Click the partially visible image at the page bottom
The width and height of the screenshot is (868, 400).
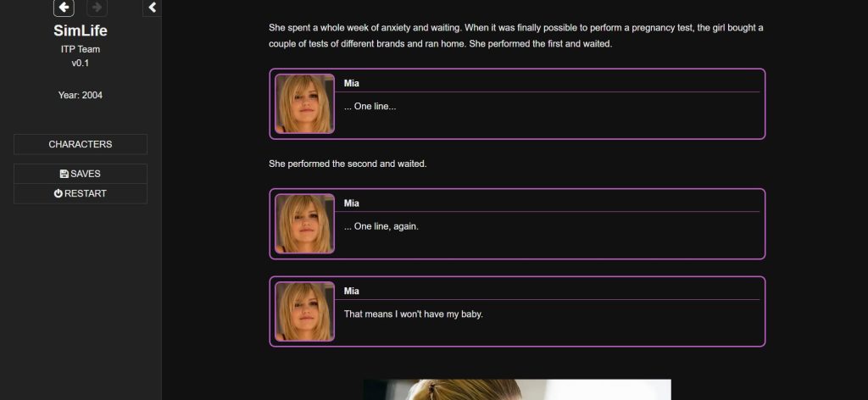(517, 390)
